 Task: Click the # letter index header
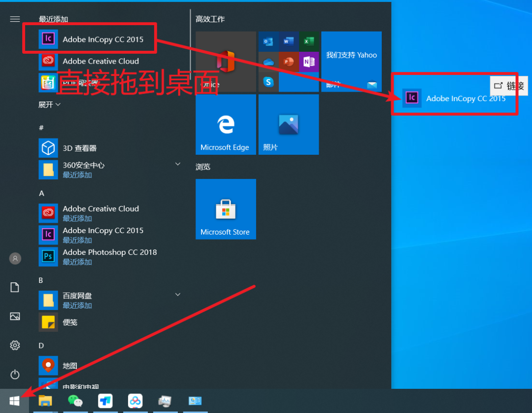pos(41,128)
